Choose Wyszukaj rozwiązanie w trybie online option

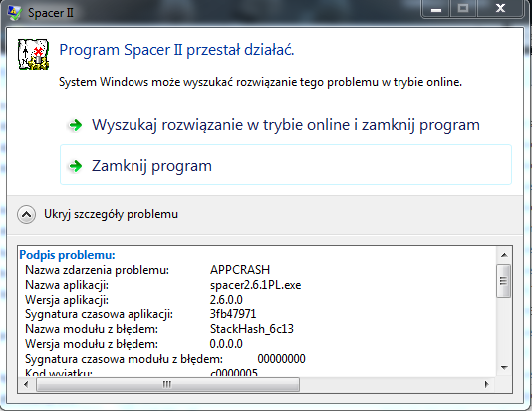(286, 125)
